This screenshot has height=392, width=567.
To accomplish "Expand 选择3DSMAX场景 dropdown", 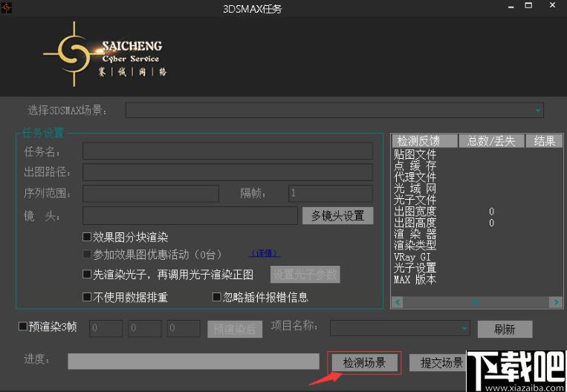I will tap(537, 111).
